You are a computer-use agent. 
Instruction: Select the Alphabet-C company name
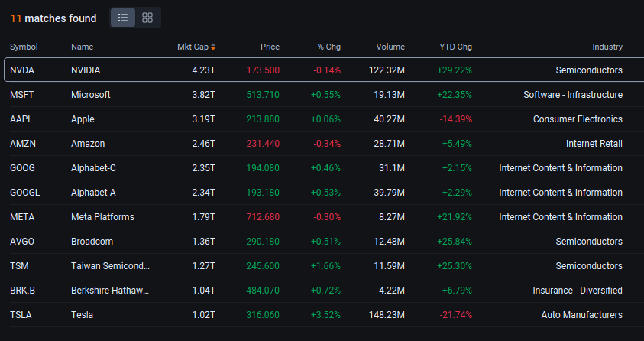93,168
